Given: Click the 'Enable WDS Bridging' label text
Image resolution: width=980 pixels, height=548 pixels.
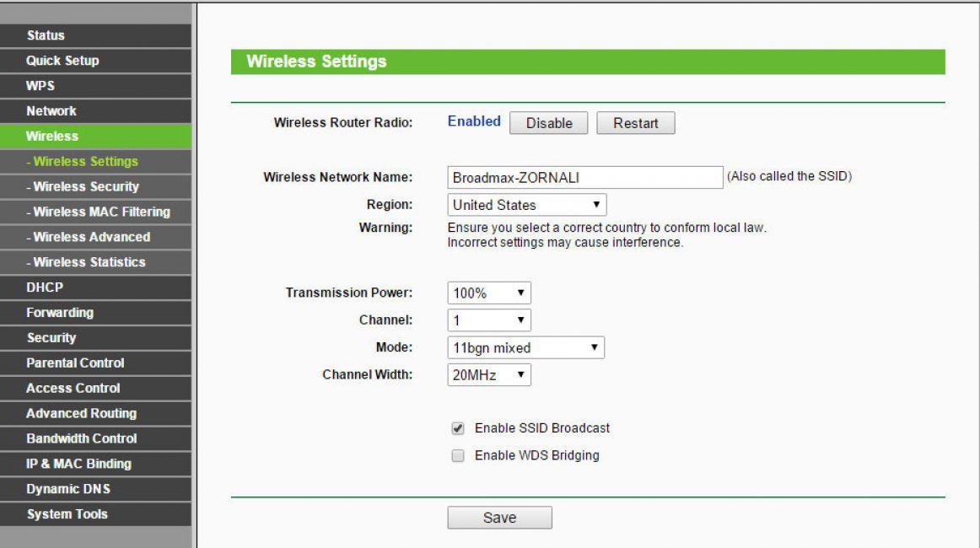Looking at the screenshot, I should [x=537, y=455].
